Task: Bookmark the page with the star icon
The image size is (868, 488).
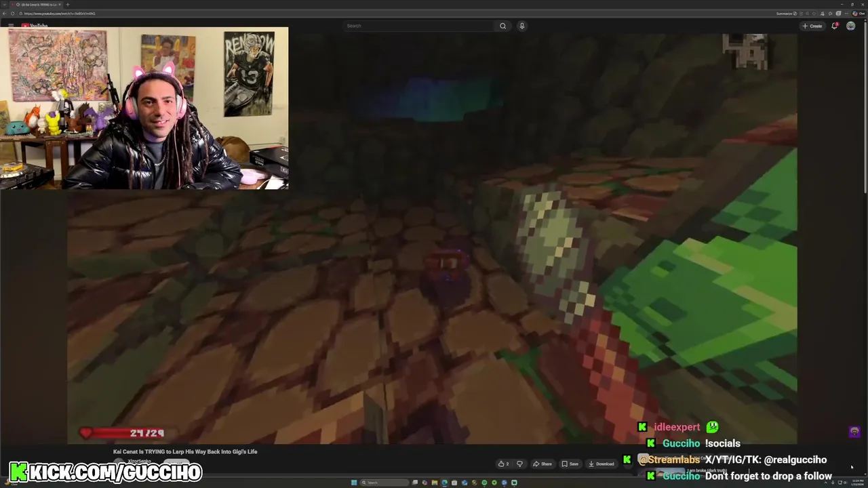Action: click(x=814, y=14)
